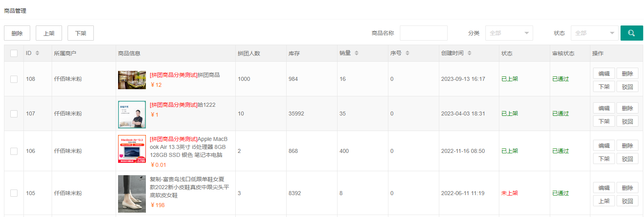Viewport: 644px width, 217px height.
Task: Select the checkbox for product 106
Action: 14,151
